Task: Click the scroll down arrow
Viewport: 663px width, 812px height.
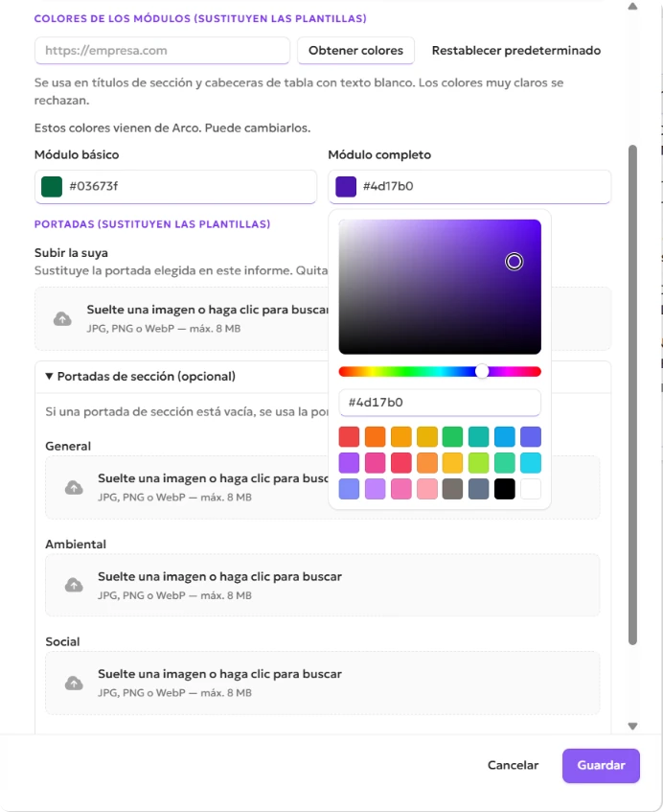Action: 632,726
